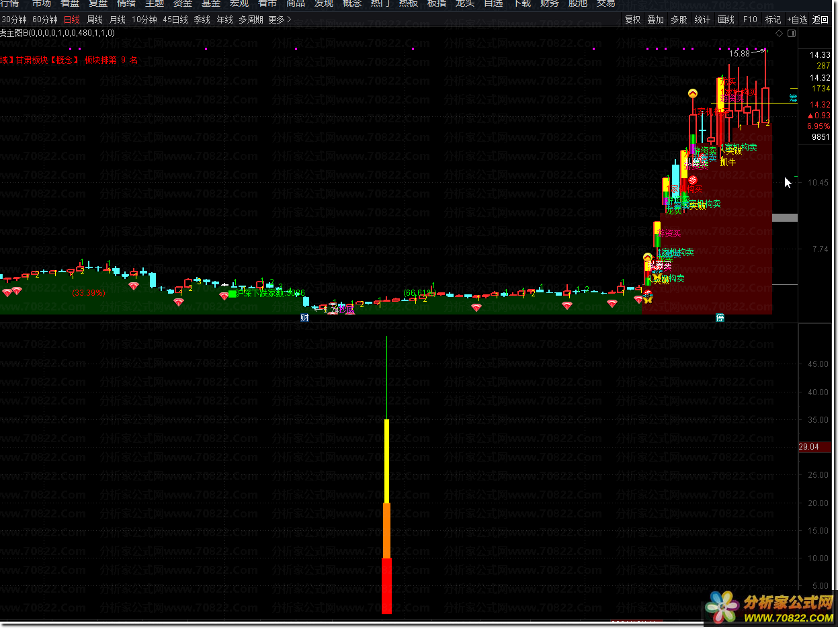Click the 标记 mark button
This screenshot has width=840, height=629.
[x=773, y=19]
